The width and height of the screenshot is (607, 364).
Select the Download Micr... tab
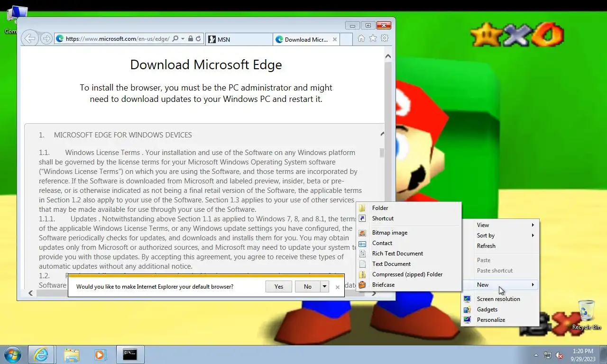[306, 39]
